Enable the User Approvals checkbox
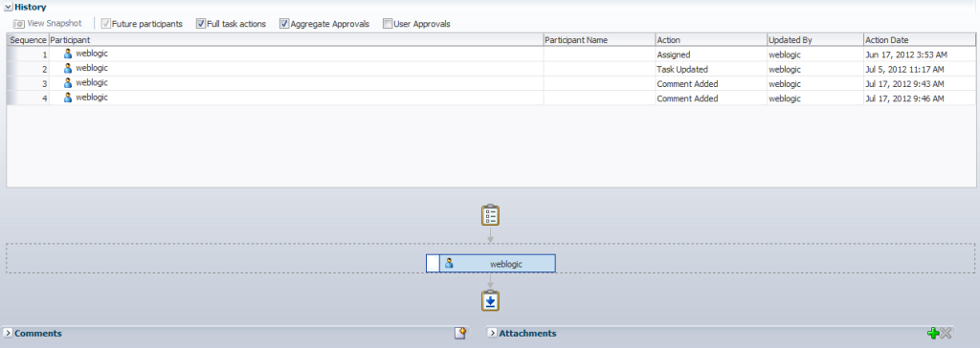Viewport: 980px width, 348px height. 388,24
